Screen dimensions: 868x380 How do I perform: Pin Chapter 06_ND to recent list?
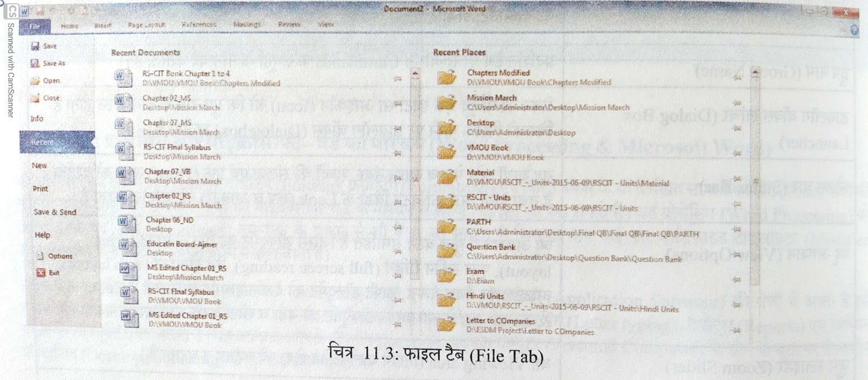[x=398, y=227]
